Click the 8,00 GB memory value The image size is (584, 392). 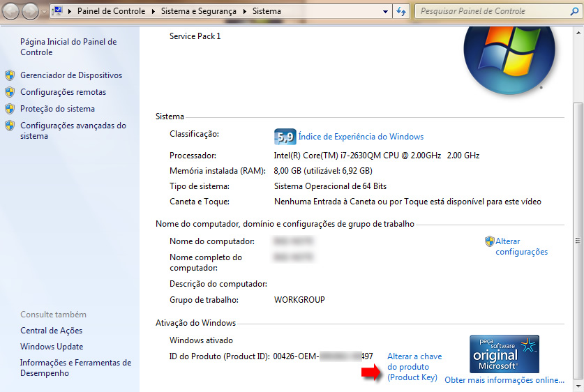(323, 171)
